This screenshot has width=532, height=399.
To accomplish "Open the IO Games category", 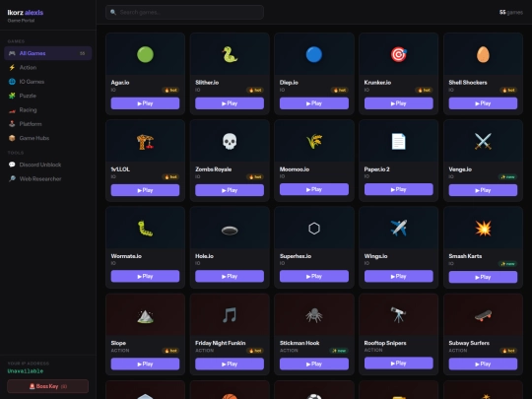I will click(x=48, y=82).
